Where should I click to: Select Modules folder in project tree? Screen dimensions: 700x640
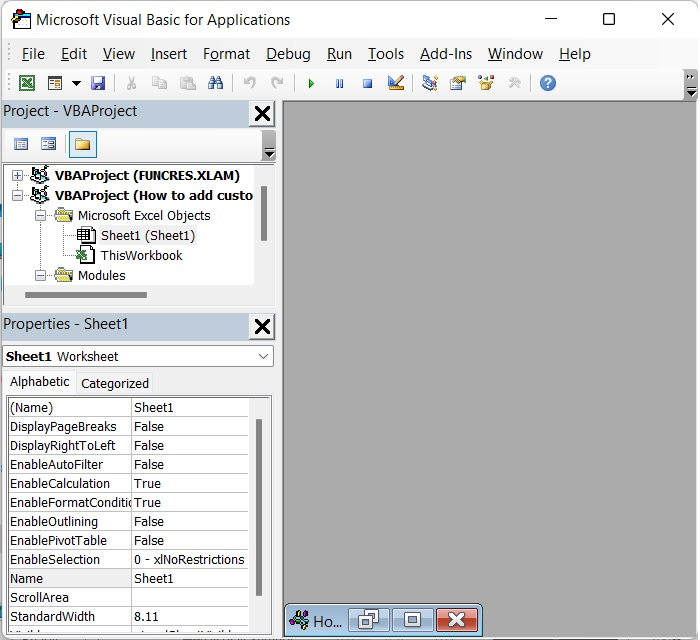coord(101,275)
